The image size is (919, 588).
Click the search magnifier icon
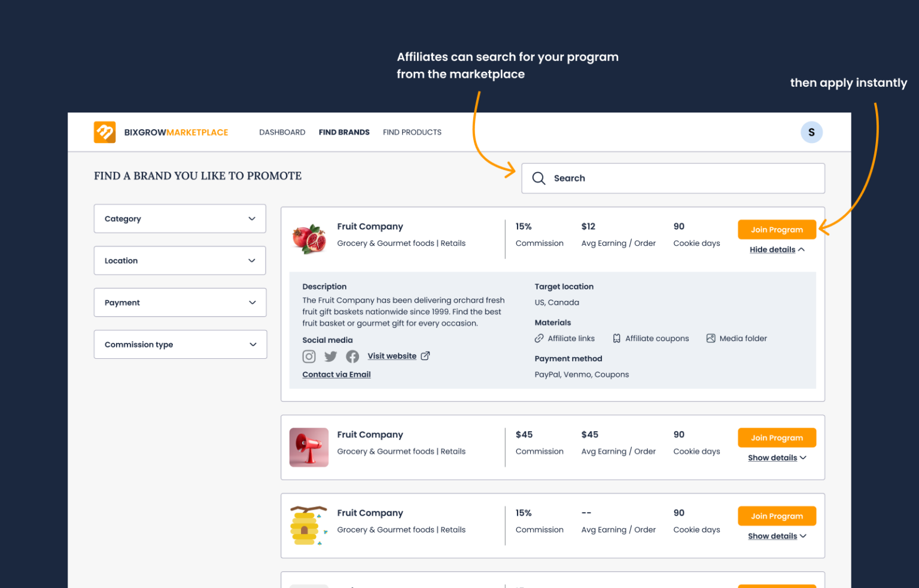pyautogui.click(x=538, y=178)
